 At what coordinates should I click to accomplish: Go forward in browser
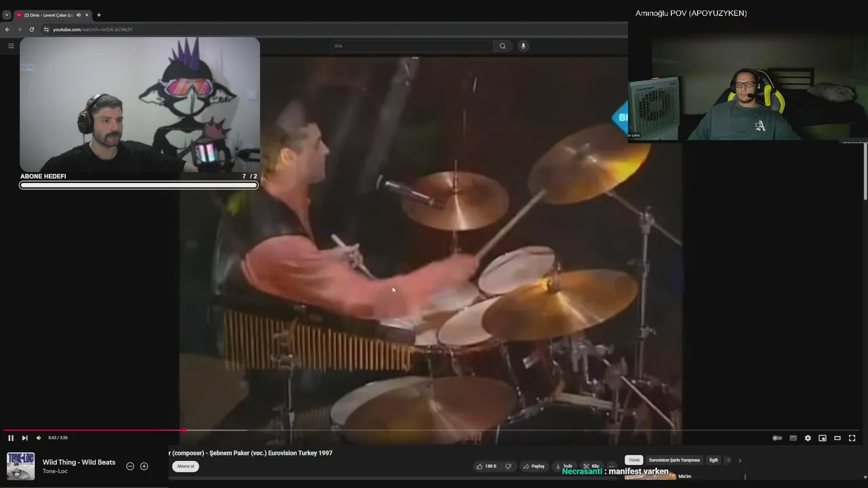(x=19, y=29)
